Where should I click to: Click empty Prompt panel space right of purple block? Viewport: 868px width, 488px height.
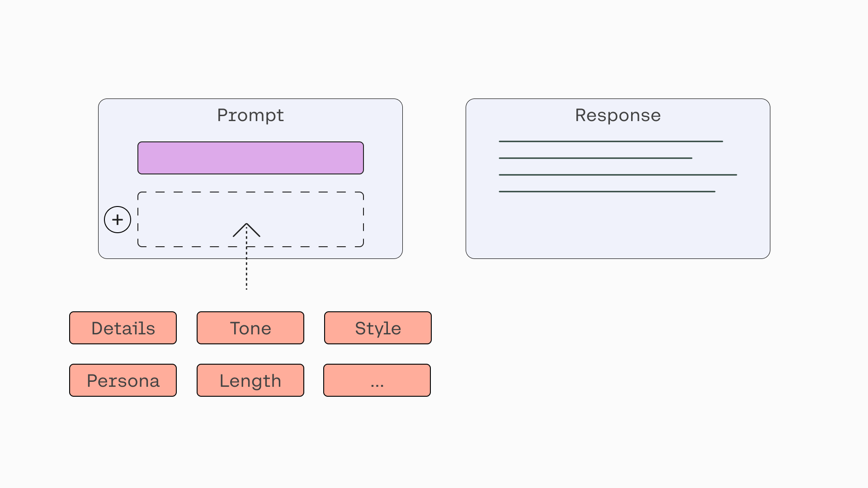383,158
